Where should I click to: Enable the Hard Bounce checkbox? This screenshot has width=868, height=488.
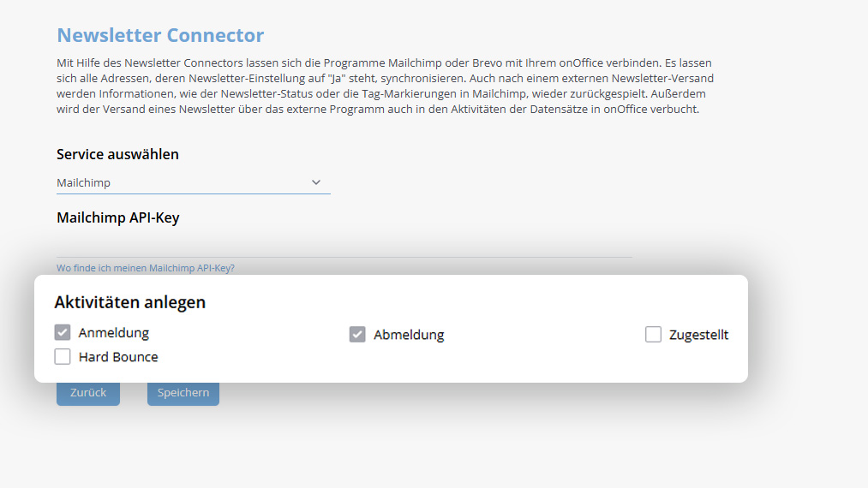pos(63,357)
